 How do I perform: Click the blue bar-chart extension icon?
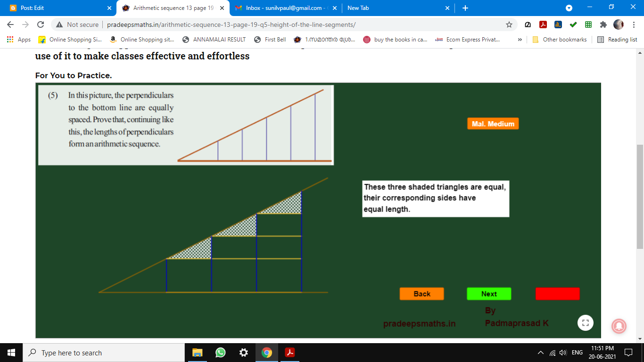click(x=558, y=25)
